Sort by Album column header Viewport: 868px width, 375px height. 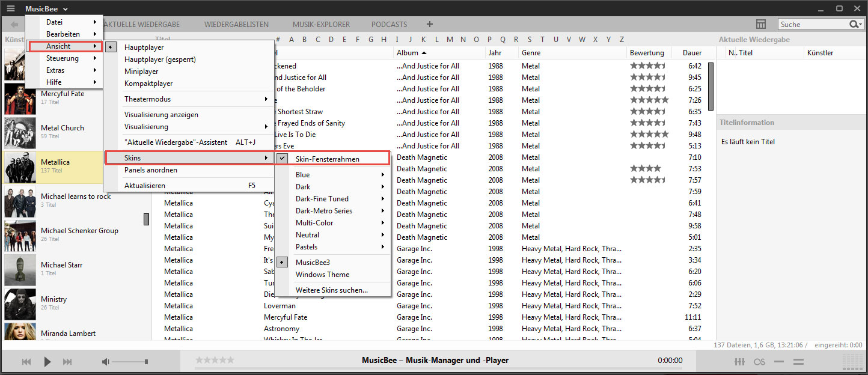coord(439,53)
